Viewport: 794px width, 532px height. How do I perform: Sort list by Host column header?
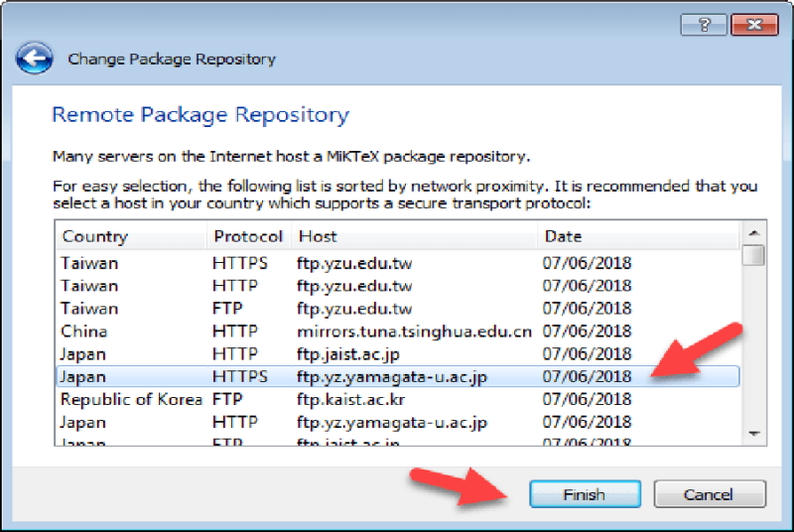click(414, 236)
